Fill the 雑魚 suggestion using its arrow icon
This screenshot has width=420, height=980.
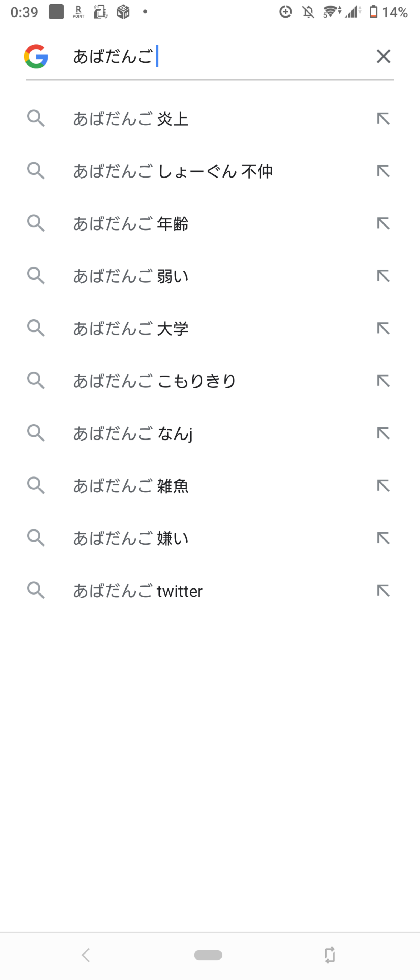click(384, 486)
